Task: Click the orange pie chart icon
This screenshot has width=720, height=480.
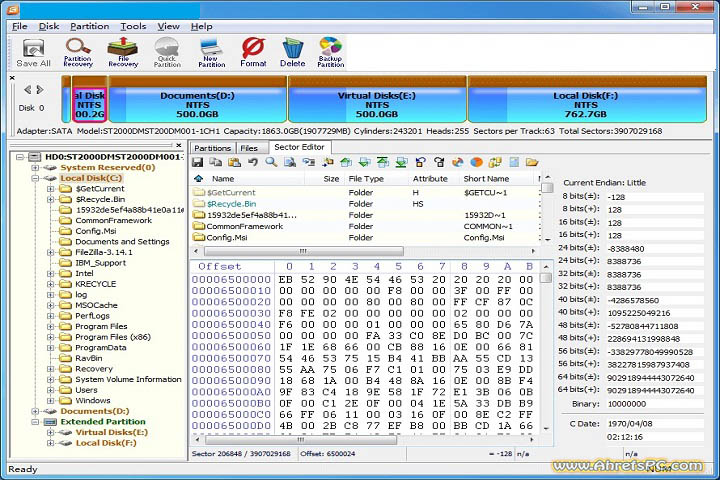Action: 476,162
